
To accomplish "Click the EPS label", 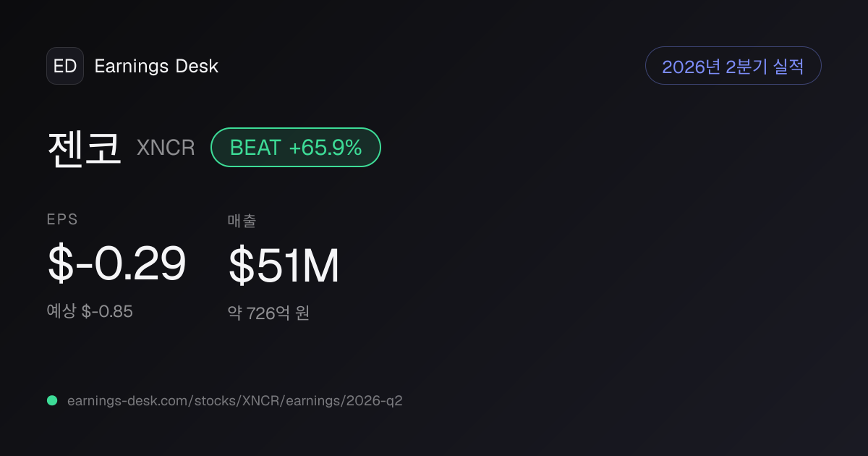I will (x=62, y=220).
